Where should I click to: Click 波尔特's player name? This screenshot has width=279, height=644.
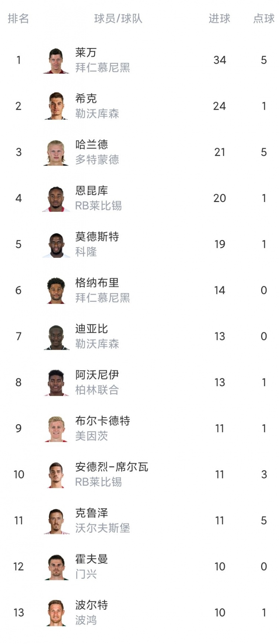pos(92,605)
